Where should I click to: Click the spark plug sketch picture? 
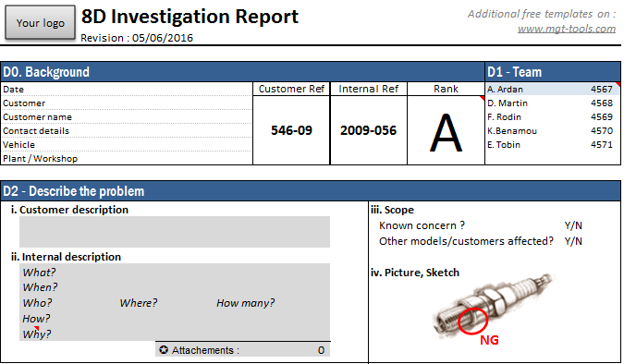(493, 306)
